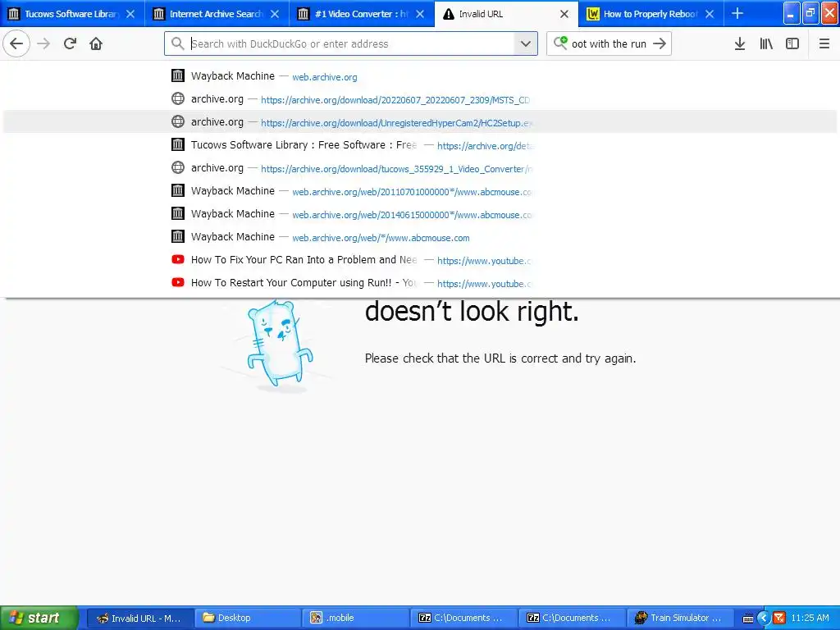840x630 pixels.
Task: Select Wayback Machine 20140615 abcmouse suggestion
Action: (419, 214)
